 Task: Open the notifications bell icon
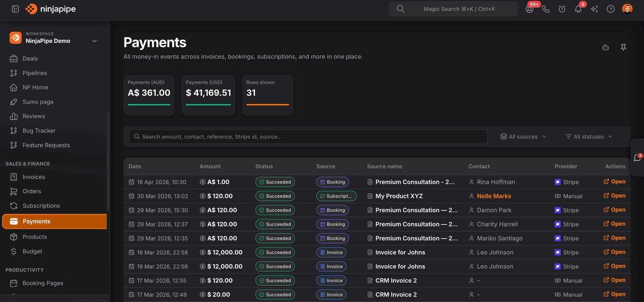click(578, 9)
